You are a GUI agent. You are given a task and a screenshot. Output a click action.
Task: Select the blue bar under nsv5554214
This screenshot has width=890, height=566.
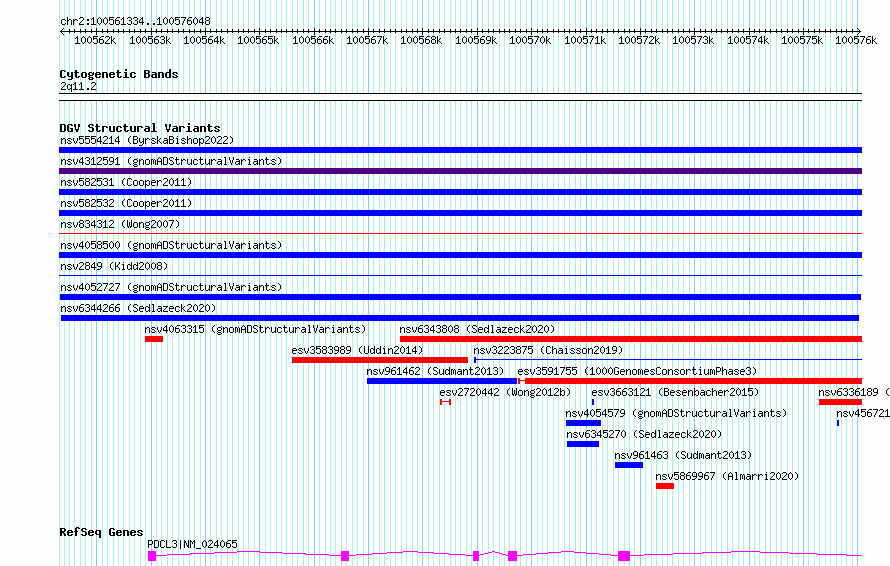tap(460, 150)
